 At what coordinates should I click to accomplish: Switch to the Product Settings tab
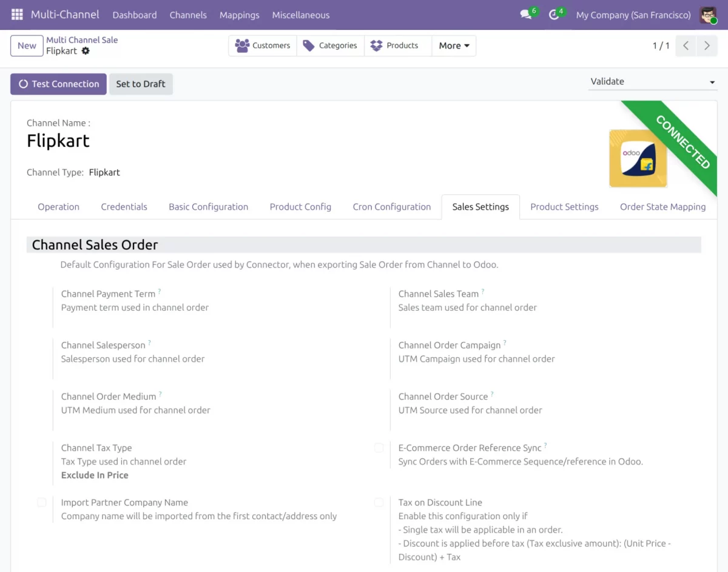pos(564,207)
